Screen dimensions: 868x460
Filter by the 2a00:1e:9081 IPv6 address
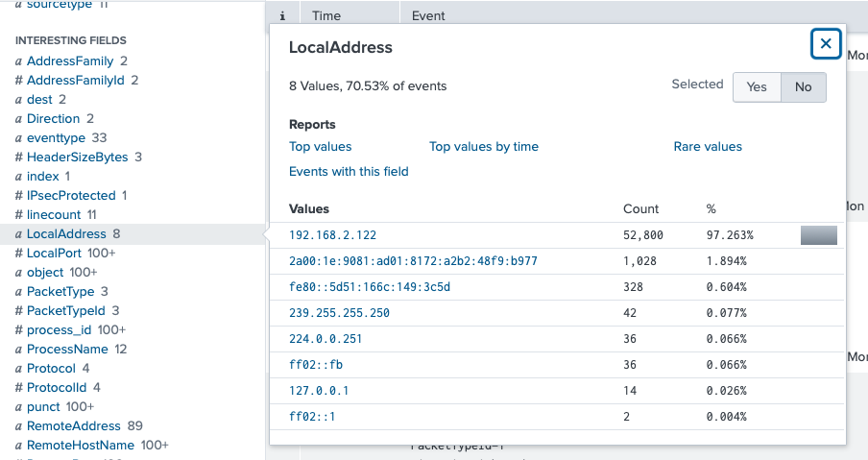413,261
